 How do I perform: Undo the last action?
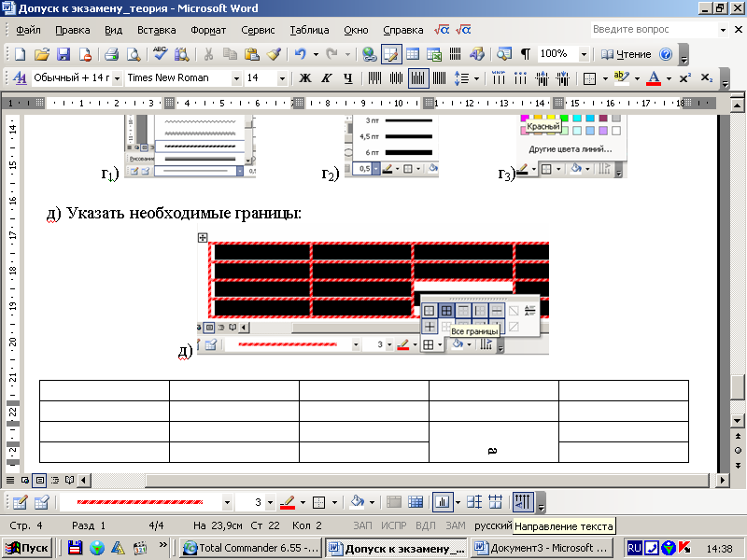(x=300, y=54)
